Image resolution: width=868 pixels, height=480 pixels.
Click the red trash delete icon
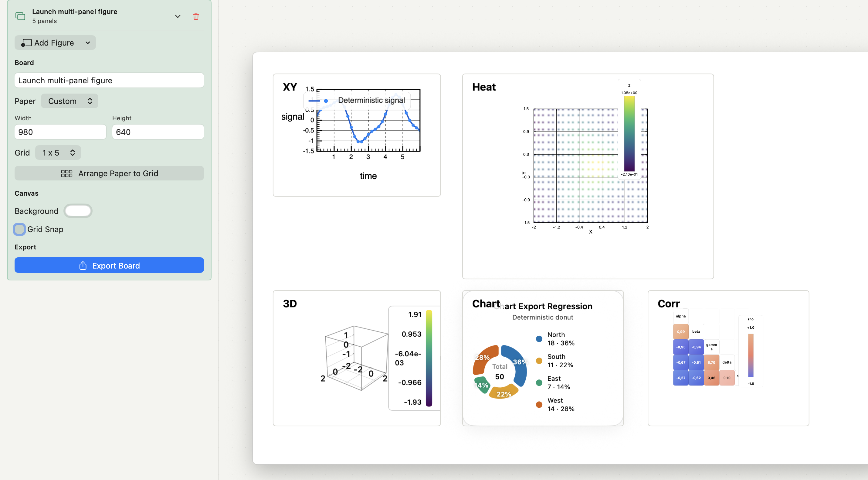196,16
